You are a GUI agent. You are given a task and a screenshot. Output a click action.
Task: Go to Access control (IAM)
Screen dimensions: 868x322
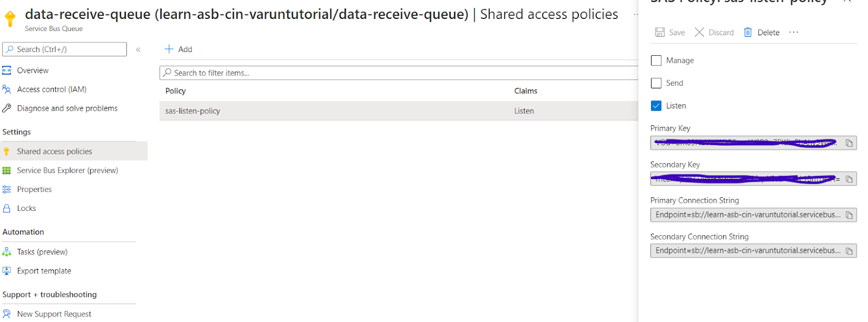click(52, 89)
